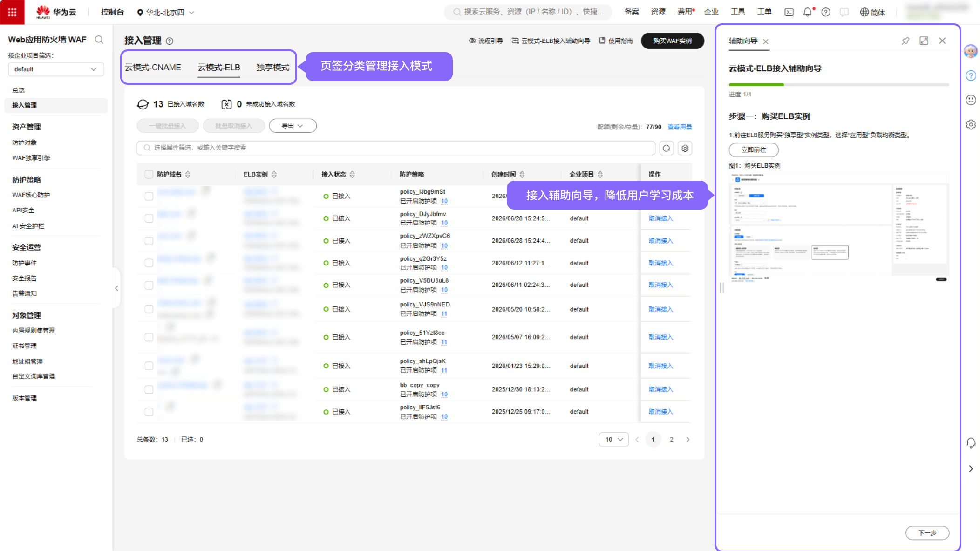The image size is (980, 551).
Task: Close the 辅助向导 tab
Action: tap(766, 41)
